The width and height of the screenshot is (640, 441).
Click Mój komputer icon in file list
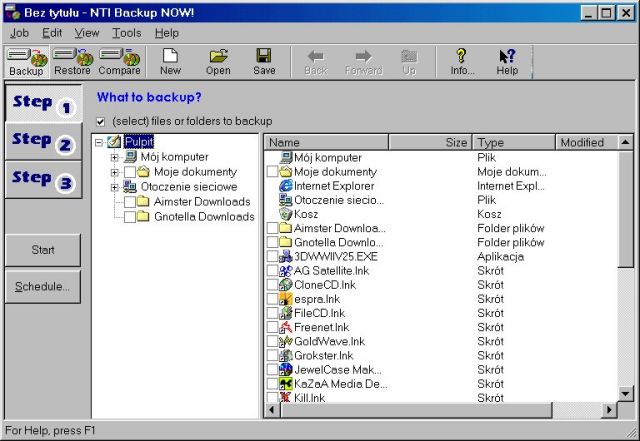tap(287, 157)
